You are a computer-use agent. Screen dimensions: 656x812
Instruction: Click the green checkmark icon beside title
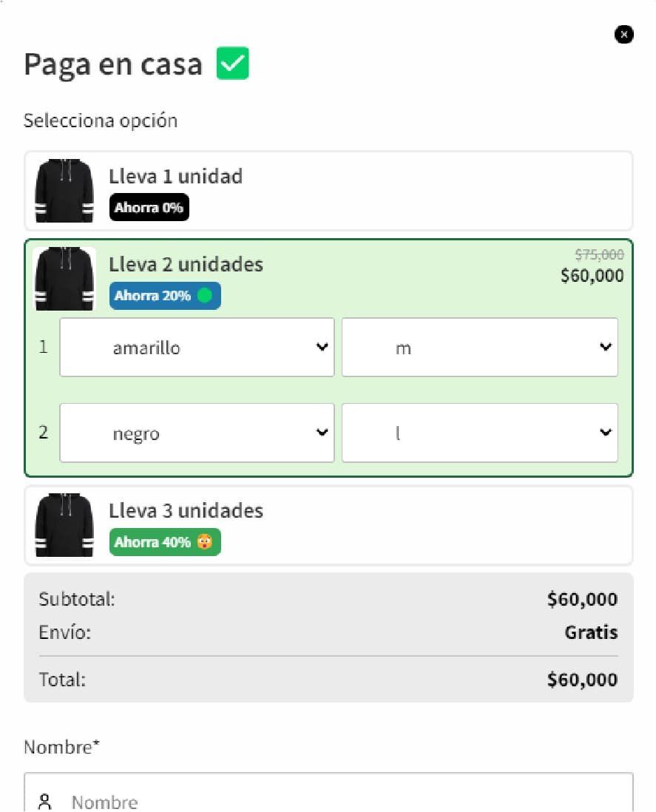point(233,64)
